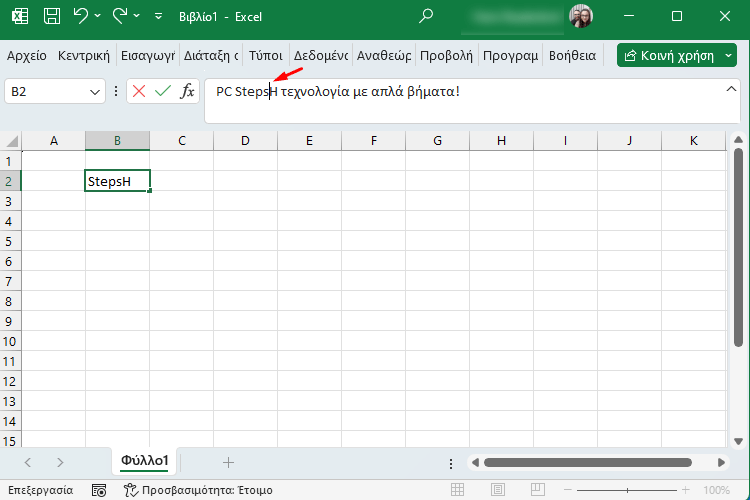Click the Επεξεργασία status bar mode
The height and width of the screenshot is (500, 750).
pos(41,490)
